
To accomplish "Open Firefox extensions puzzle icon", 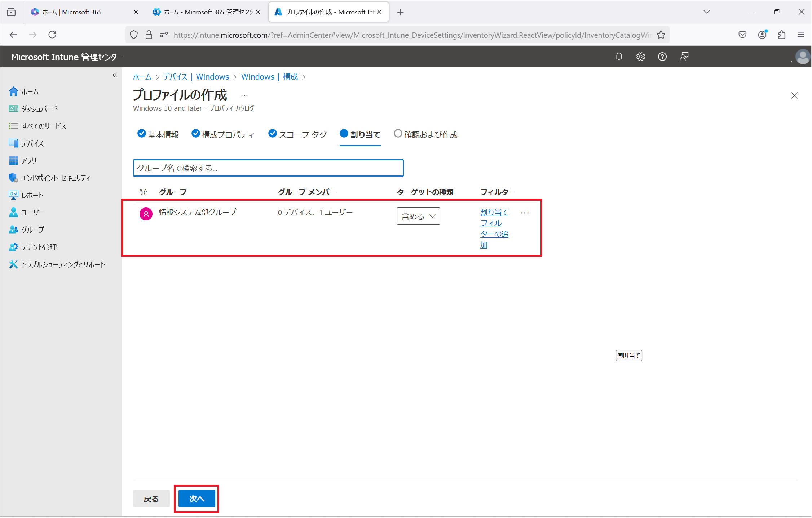I will (x=781, y=35).
